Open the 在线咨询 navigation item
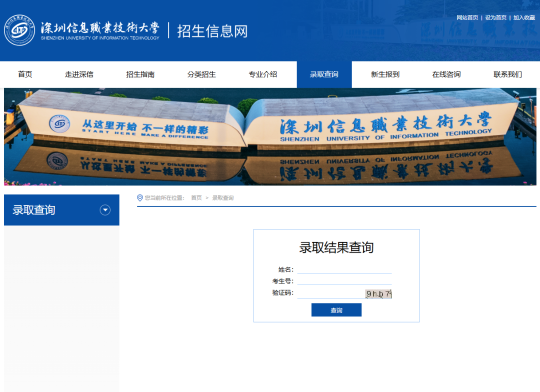The height and width of the screenshot is (392, 540). click(446, 74)
